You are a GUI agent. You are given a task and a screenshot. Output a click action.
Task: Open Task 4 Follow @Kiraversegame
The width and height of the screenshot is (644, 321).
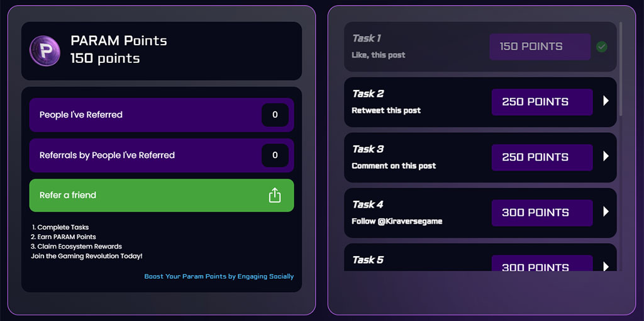click(480, 213)
